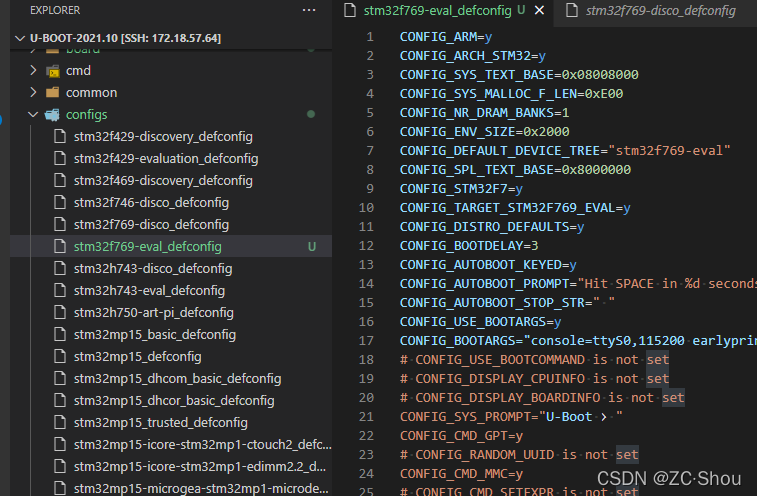Click file icon of stm32h743-disco_defconfig

pos(60,268)
